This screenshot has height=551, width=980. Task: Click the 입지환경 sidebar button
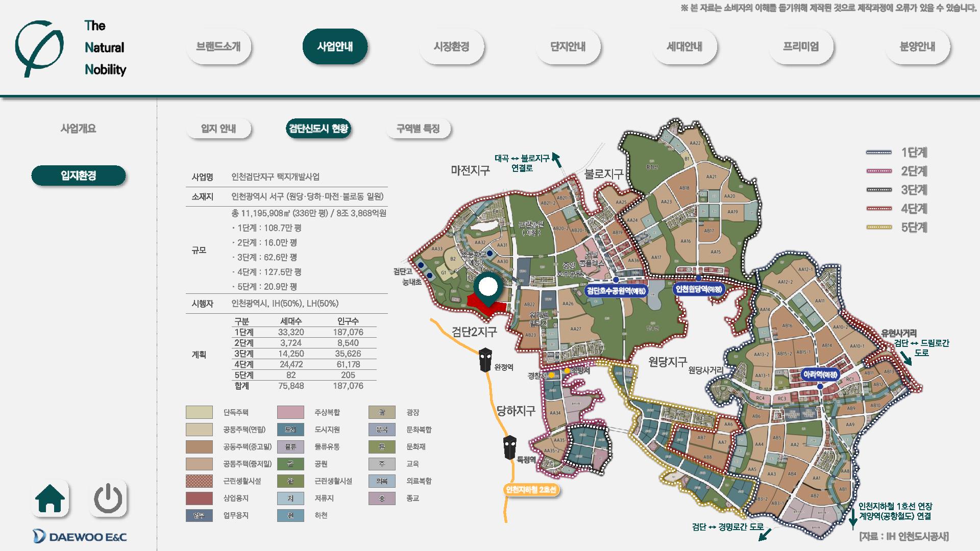78,176
